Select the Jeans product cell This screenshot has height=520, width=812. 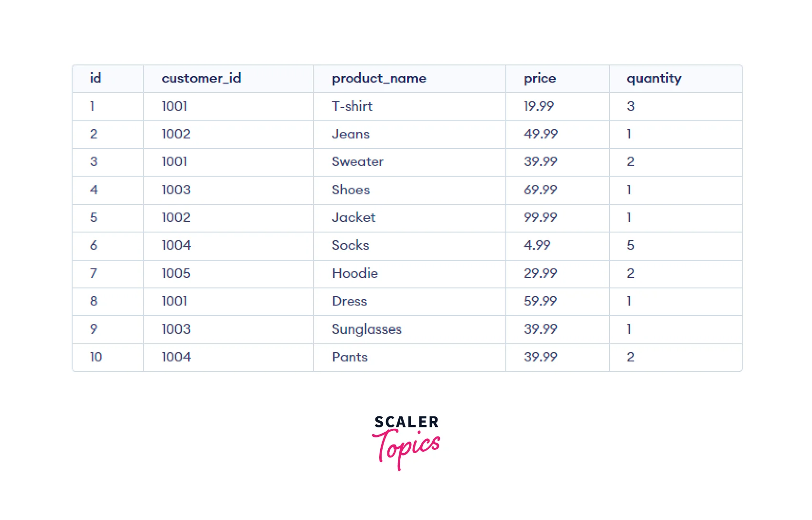click(351, 134)
